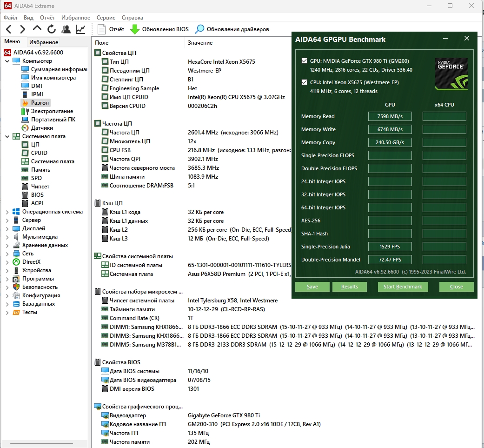Click Обновления BIOS green arrow button
The image size is (484, 448).
click(x=159, y=29)
